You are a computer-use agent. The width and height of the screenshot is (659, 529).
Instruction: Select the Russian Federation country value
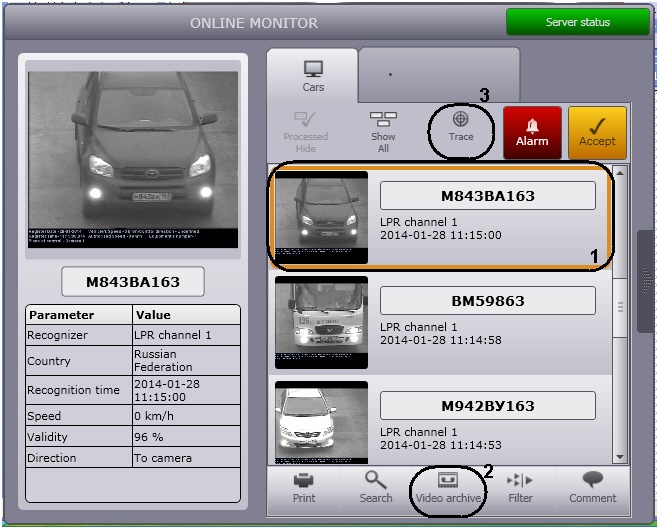(x=186, y=361)
